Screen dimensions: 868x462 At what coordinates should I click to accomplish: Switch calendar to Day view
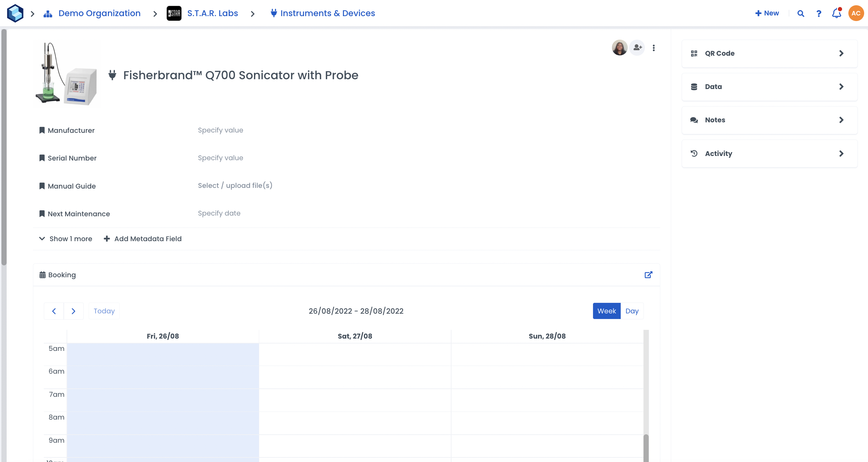click(632, 311)
